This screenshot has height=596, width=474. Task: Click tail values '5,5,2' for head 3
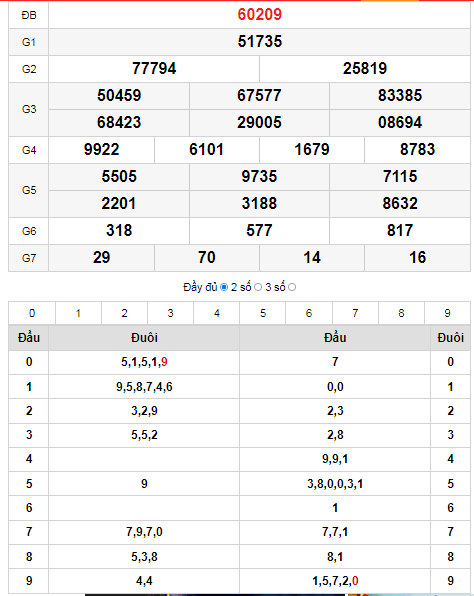tap(144, 435)
